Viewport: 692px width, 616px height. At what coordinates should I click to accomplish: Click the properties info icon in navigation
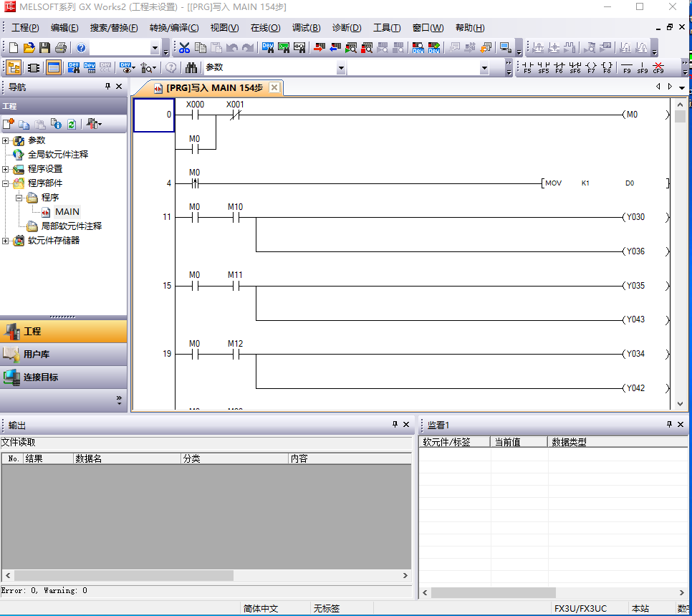pos(56,125)
